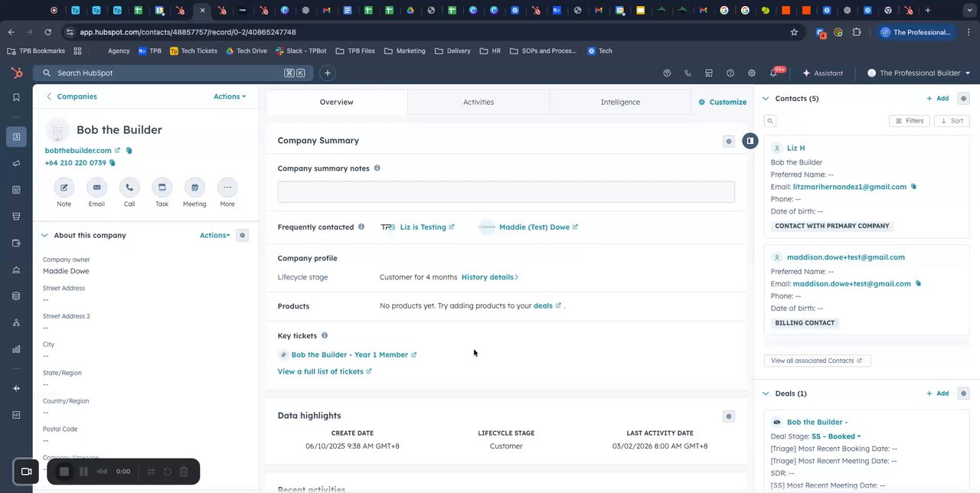
Task: Go back to Companies list
Action: 71,96
